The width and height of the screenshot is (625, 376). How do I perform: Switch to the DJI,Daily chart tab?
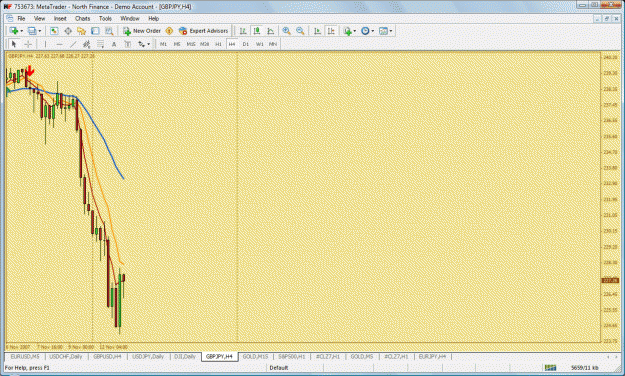coord(185,356)
